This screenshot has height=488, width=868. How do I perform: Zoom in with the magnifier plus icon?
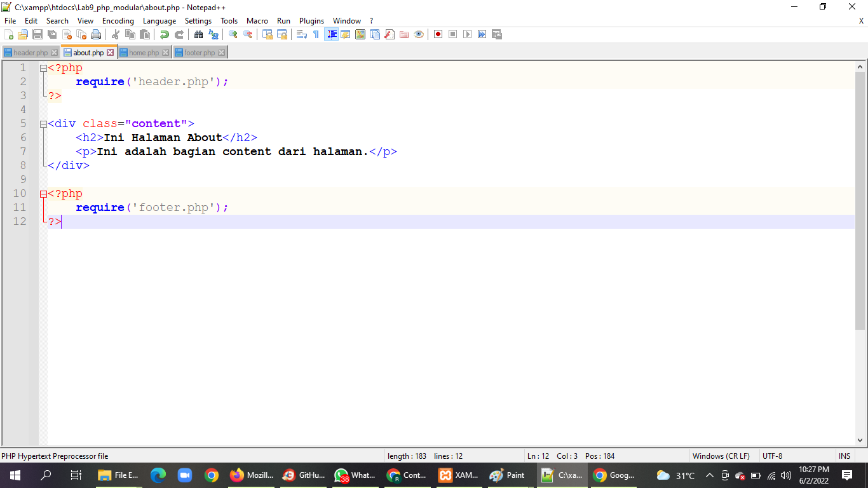coord(233,34)
